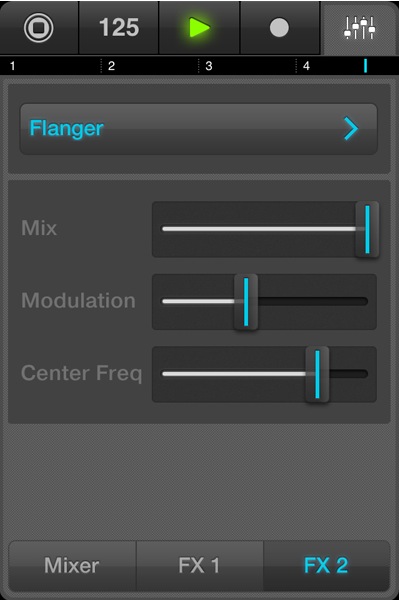Click the record circle button

[279, 28]
